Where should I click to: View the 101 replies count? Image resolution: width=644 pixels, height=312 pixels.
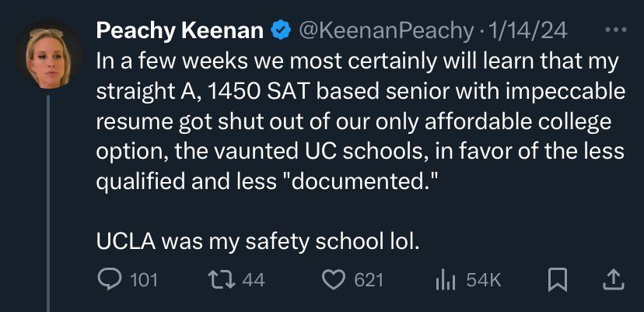[144, 280]
